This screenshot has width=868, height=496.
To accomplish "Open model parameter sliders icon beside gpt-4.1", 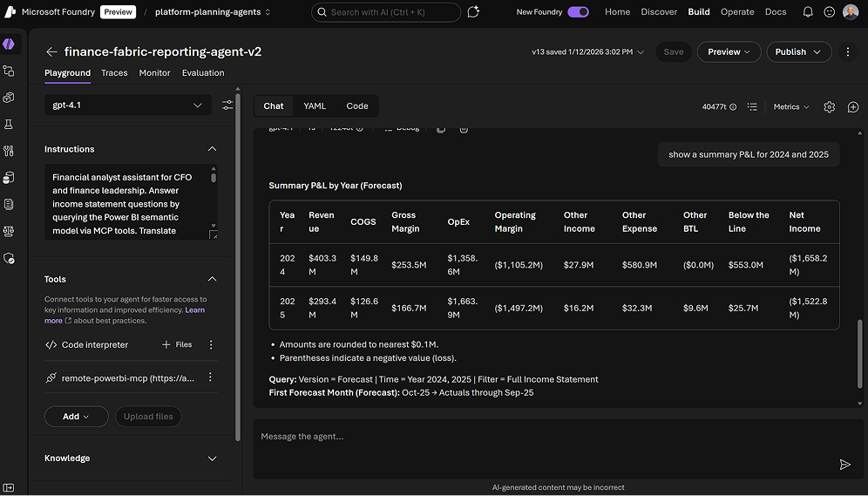I will click(227, 105).
